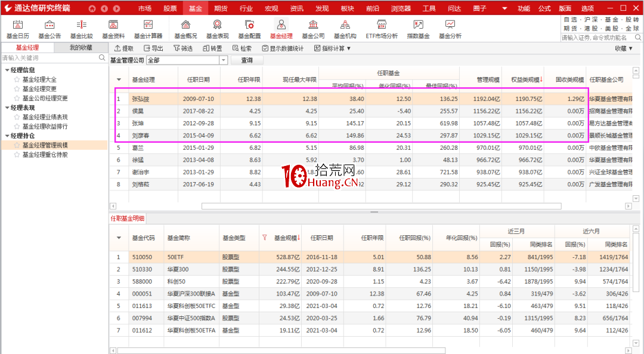Go back with the left arrow button
This screenshot has width=644, height=354.
(x=104, y=8)
